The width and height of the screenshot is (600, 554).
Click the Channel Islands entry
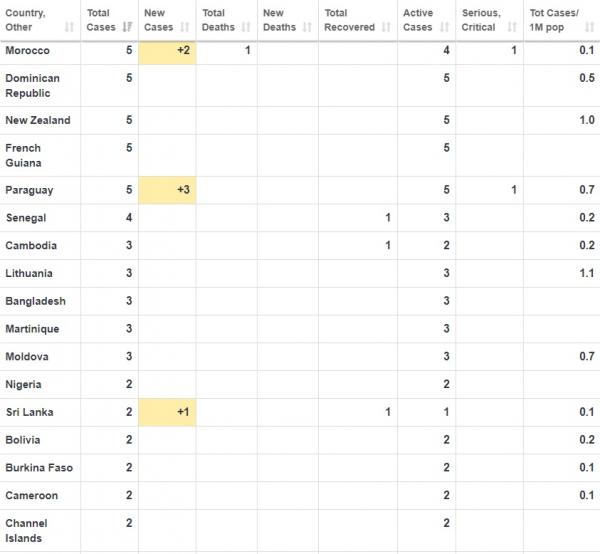(26, 530)
